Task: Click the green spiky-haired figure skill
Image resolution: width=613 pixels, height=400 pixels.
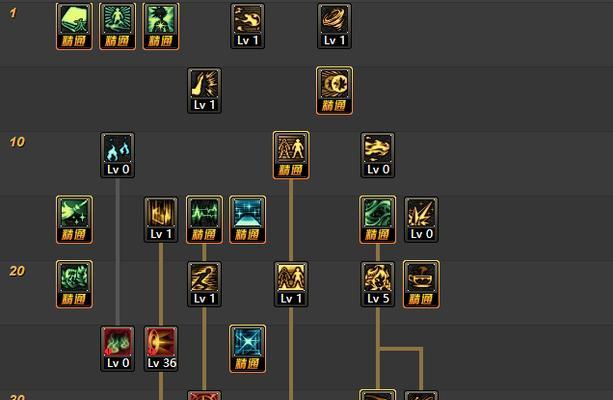Action: [161, 26]
